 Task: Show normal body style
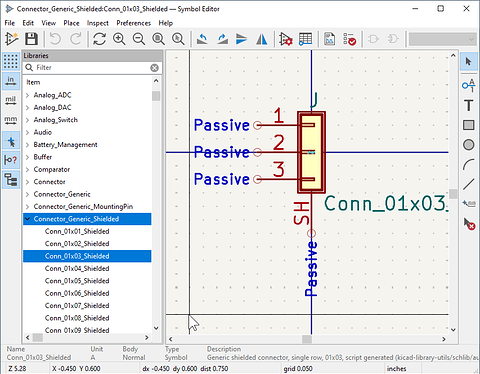tap(373, 39)
